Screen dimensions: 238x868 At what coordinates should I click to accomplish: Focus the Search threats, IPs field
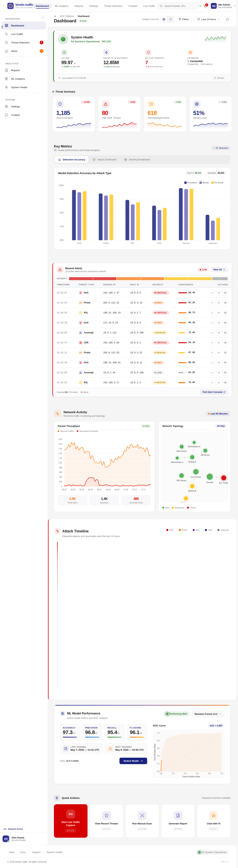tap(178, 6)
